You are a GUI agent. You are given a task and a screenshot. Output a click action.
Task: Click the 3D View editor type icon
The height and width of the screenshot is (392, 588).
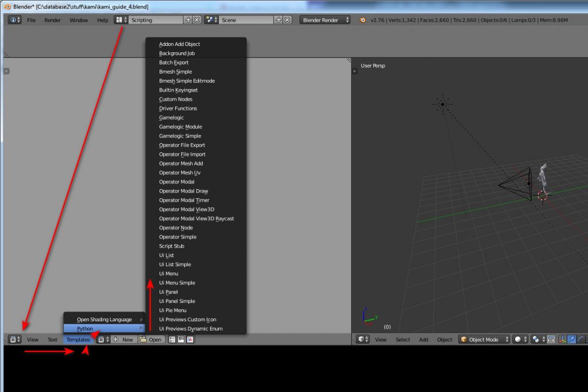pos(362,340)
